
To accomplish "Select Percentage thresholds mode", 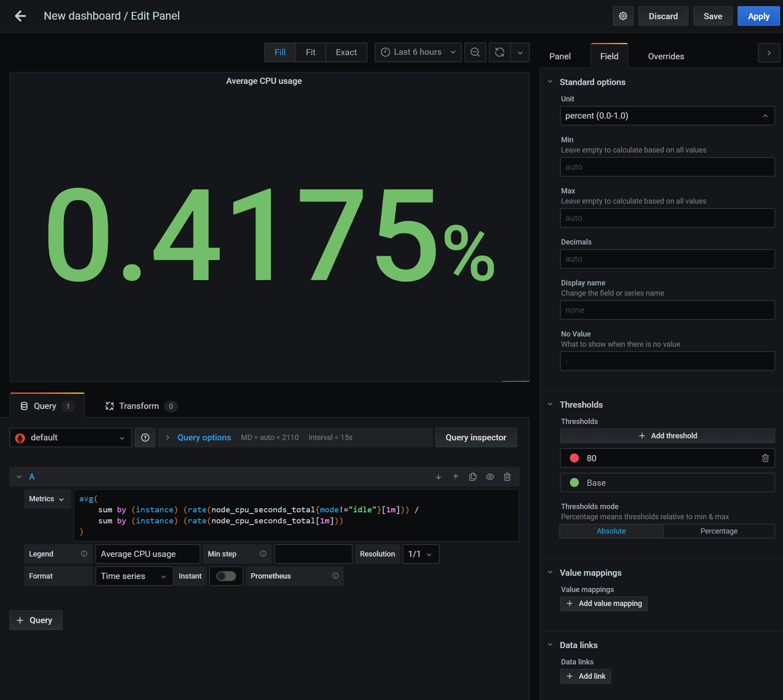I will [718, 531].
